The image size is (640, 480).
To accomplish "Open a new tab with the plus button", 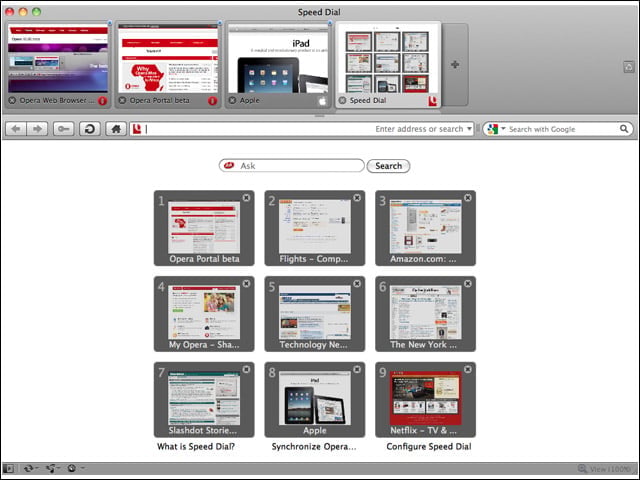I will click(x=455, y=64).
